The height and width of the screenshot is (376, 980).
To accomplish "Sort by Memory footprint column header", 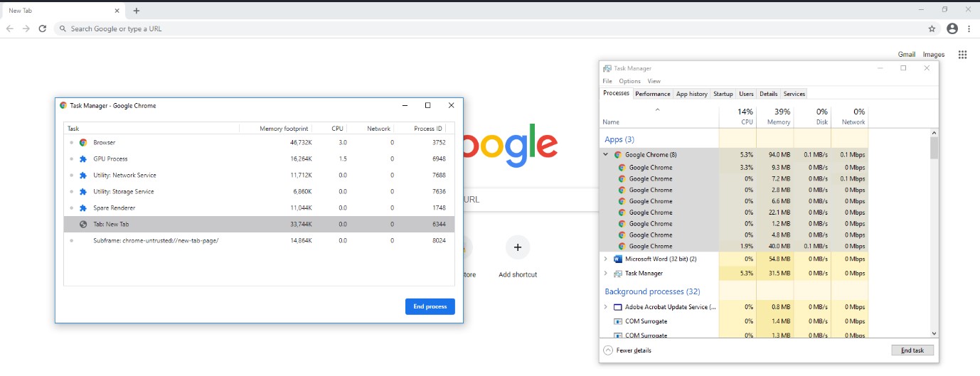I will click(275, 129).
